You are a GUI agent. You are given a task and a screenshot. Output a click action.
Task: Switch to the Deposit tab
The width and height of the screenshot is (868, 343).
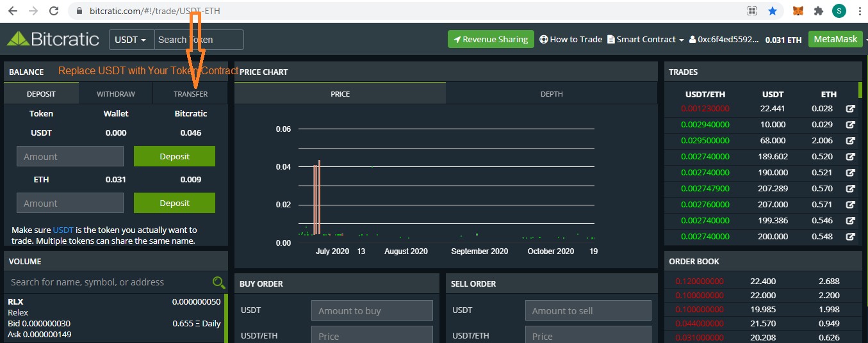(41, 94)
